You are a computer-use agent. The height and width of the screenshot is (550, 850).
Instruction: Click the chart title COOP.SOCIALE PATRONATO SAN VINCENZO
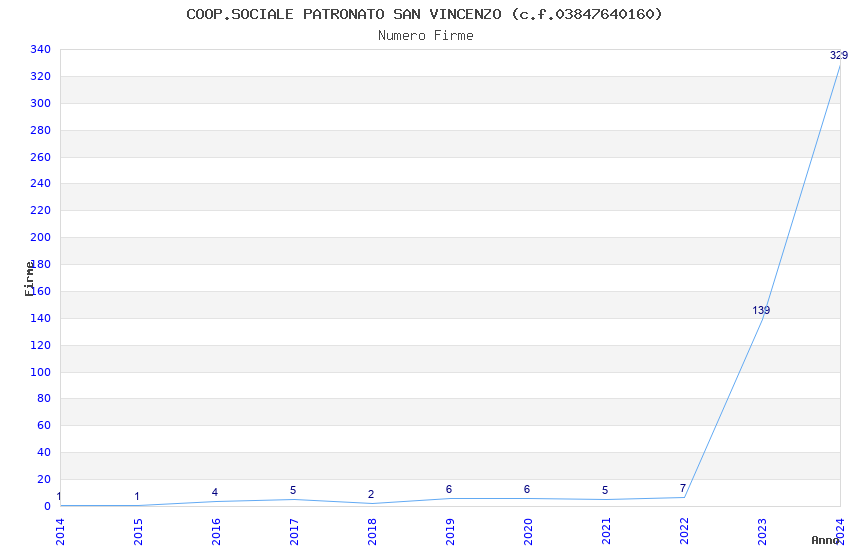click(424, 14)
